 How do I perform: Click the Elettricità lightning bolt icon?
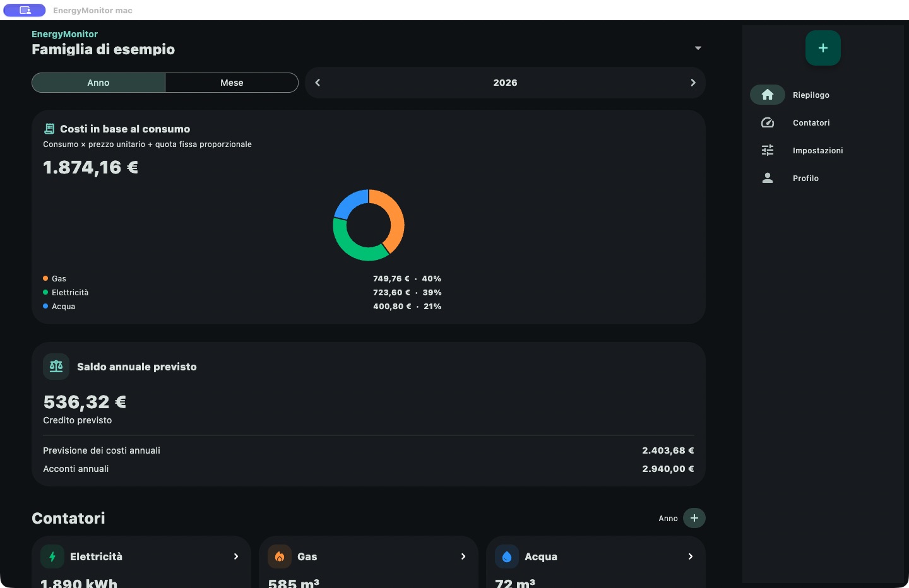(52, 556)
